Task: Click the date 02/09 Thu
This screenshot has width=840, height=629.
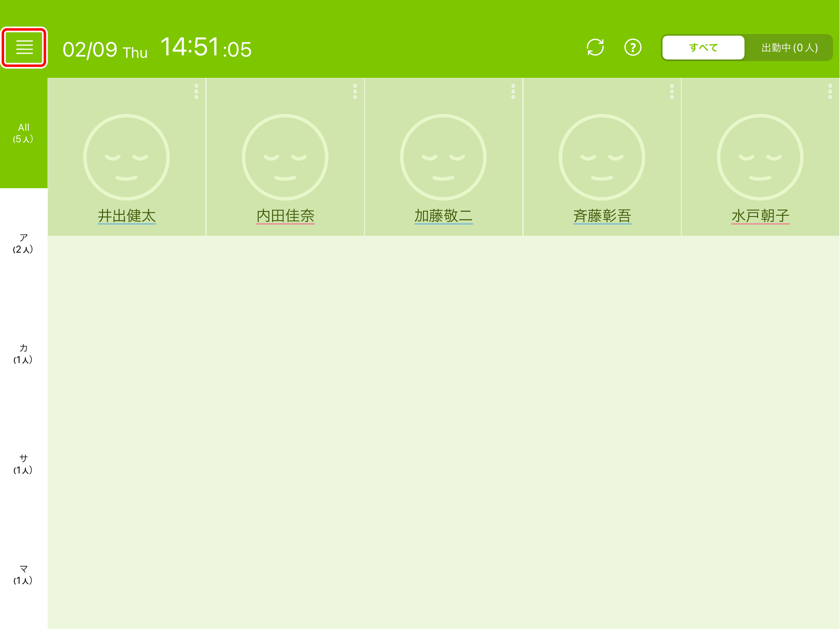Action: (x=105, y=50)
